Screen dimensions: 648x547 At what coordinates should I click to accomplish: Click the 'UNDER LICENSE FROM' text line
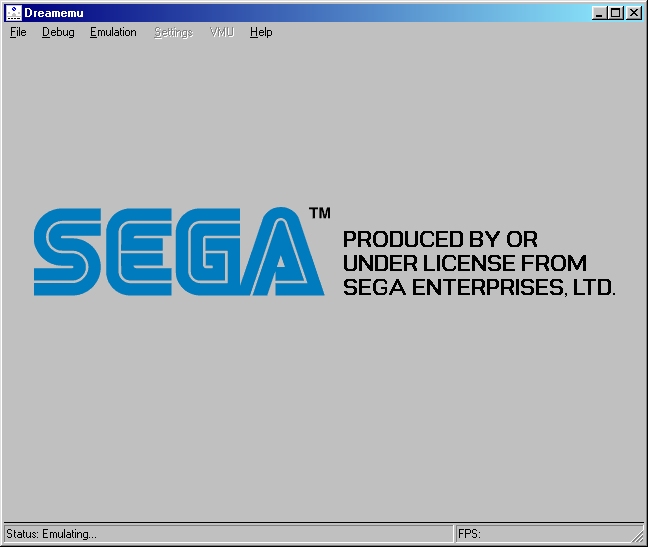point(465,263)
